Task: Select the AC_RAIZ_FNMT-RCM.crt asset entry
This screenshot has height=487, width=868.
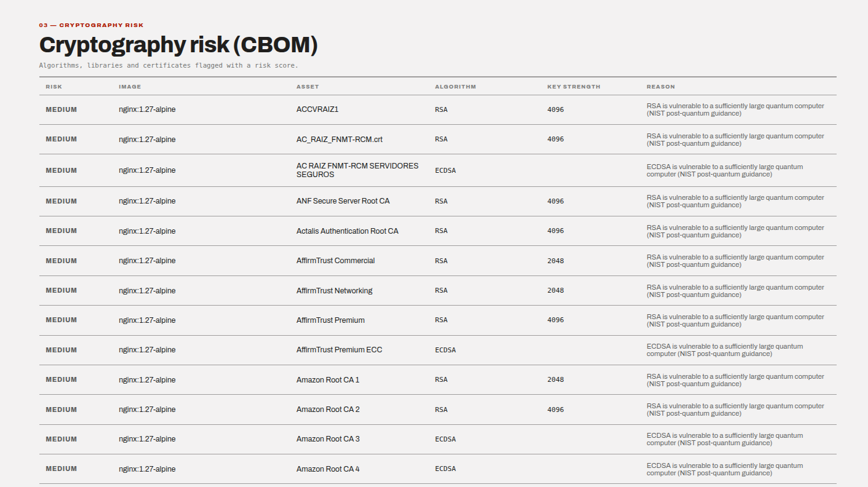Action: tap(340, 140)
